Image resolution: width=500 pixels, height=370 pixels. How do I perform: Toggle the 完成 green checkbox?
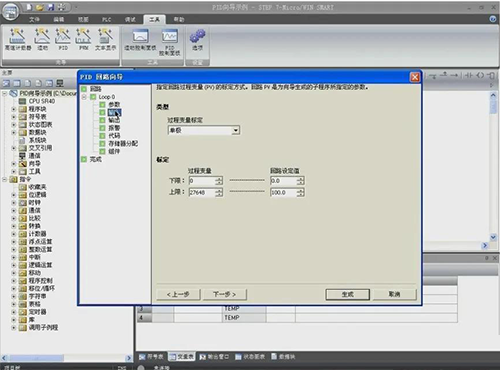(x=84, y=160)
